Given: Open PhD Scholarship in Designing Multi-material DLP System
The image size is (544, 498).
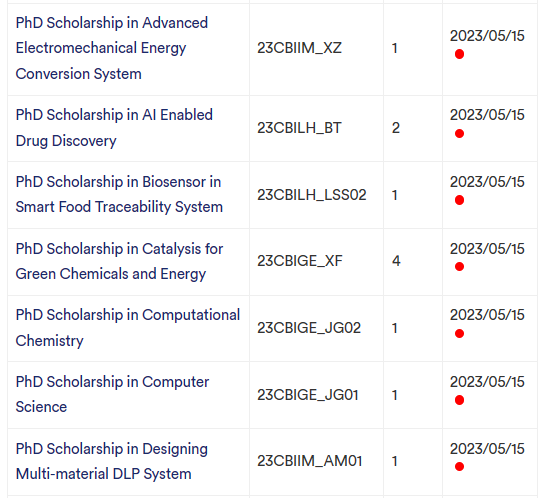Looking at the screenshot, I should pos(112,461).
